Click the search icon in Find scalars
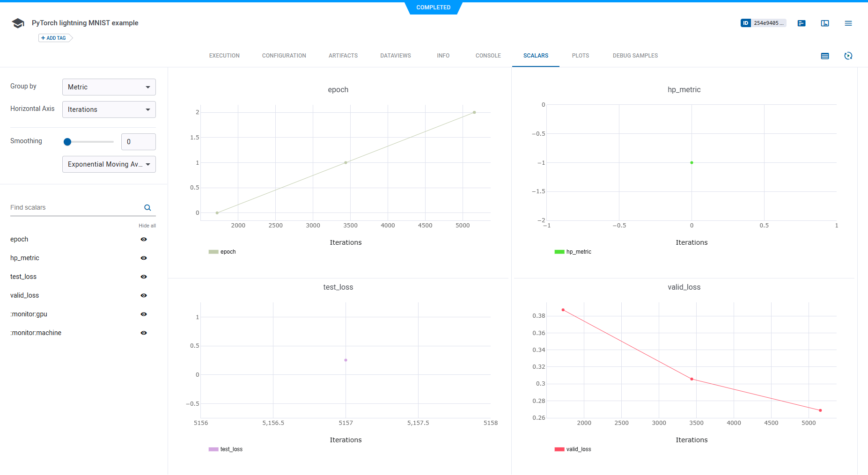 tap(147, 208)
